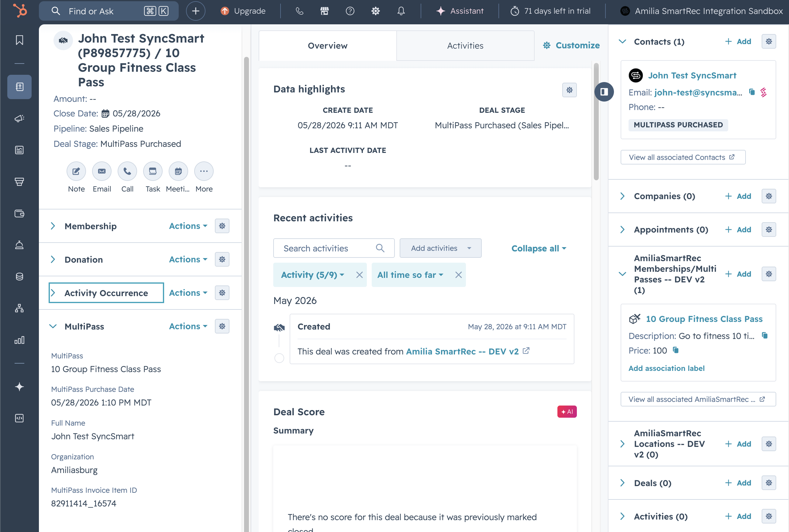Log a Call from the deal record

(x=127, y=171)
